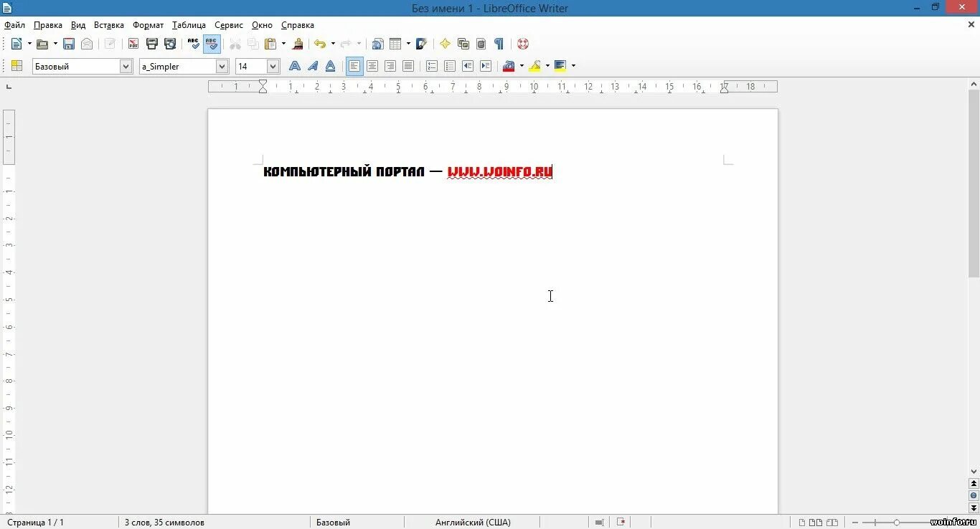Expand the font color palette arrow
980x529 pixels.
522,66
